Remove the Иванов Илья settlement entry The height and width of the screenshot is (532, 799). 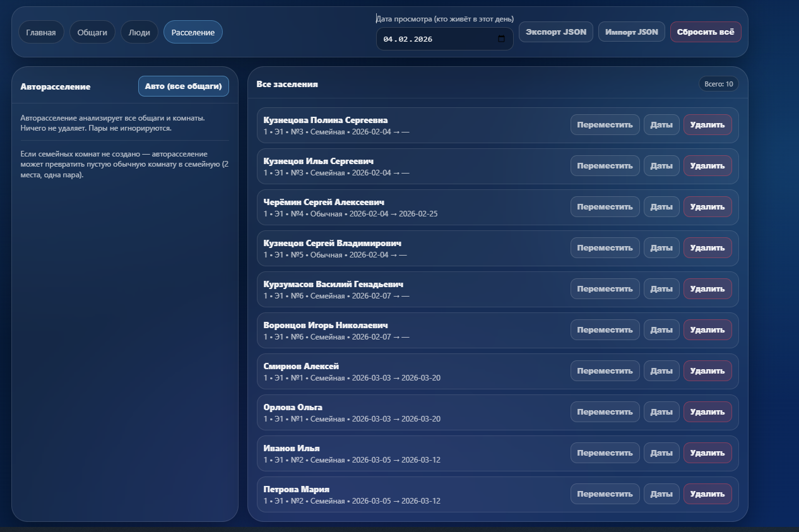coord(707,453)
